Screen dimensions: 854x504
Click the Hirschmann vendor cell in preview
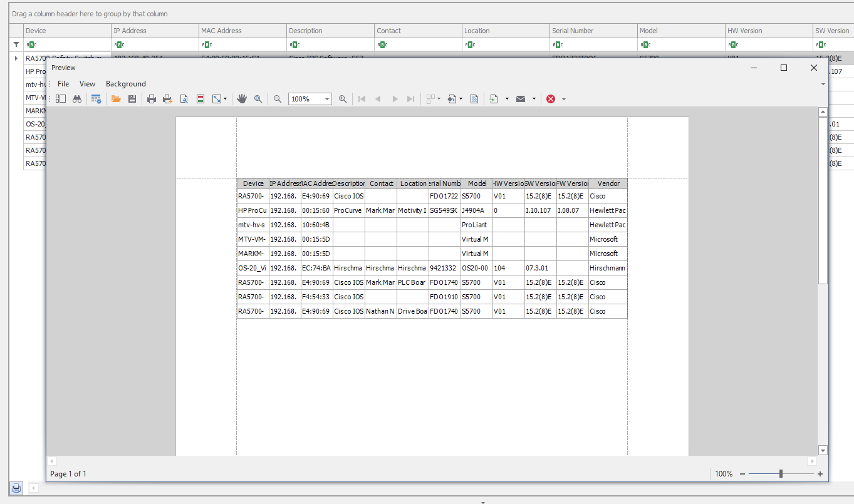click(608, 268)
